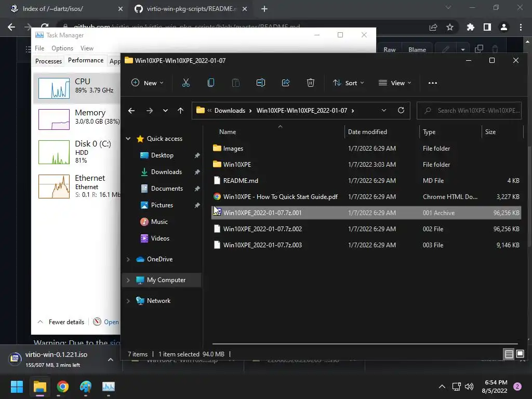Viewport: 532px width, 399px height.
Task: Switch to Task Manager Processes tab
Action: pos(48,61)
